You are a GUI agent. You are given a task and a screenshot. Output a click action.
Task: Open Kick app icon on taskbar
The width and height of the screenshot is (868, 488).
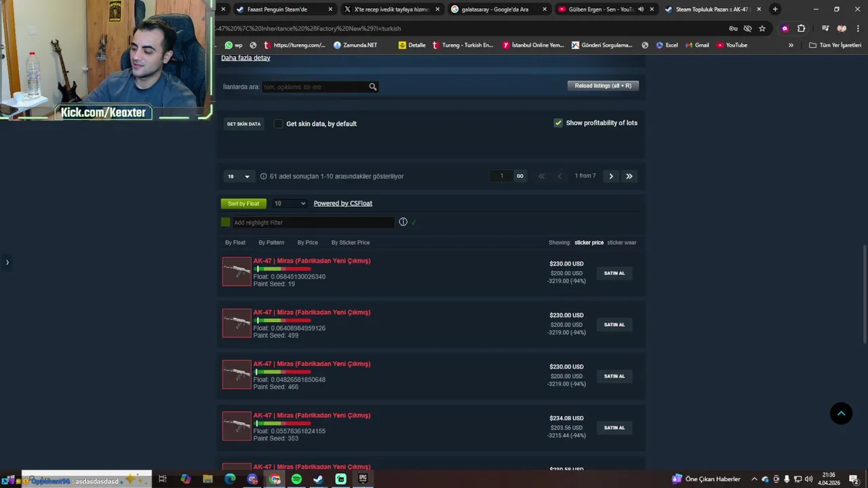click(340, 479)
